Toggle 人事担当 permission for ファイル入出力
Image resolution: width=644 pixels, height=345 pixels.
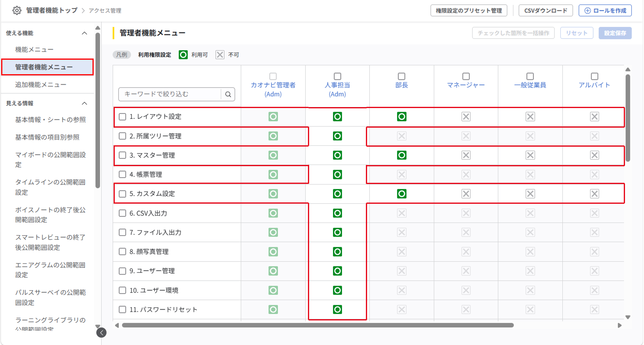click(337, 232)
